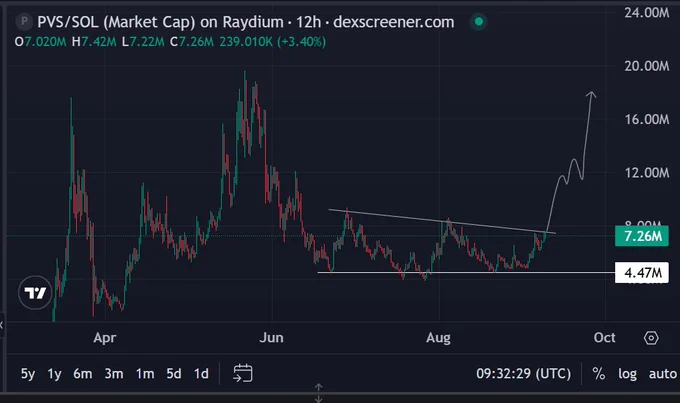This screenshot has height=403, width=680.
Task: Open timezone menu at 09:32:29 (UTC)
Action: point(523,374)
